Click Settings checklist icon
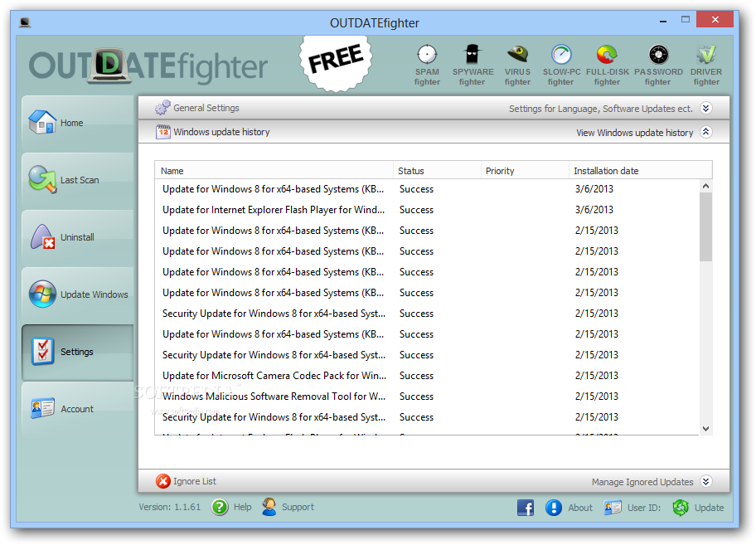This screenshot has width=756, height=545. 42,351
